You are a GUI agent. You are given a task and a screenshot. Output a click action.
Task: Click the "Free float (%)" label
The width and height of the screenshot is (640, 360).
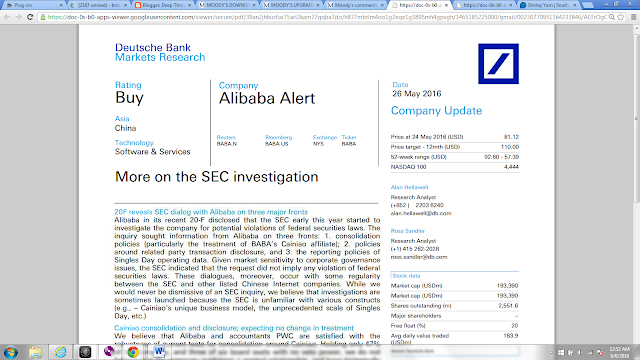pyautogui.click(x=408, y=325)
